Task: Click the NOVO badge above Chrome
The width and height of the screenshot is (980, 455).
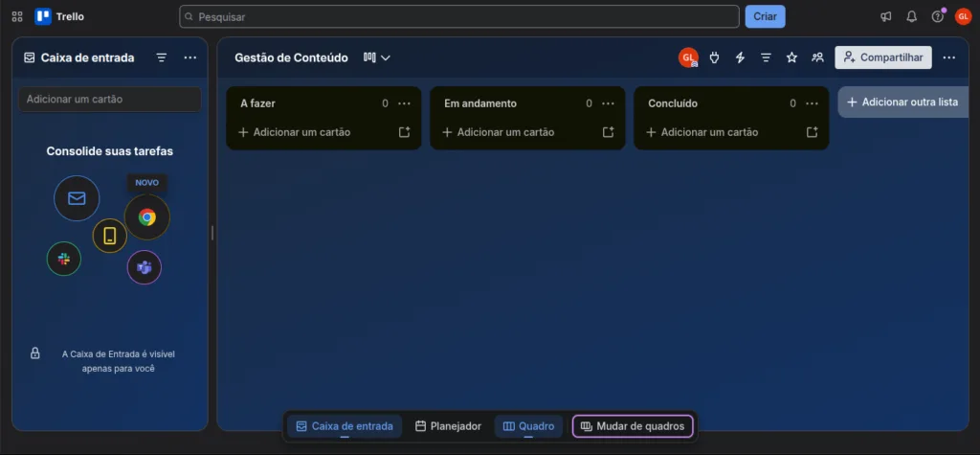Action: (x=146, y=183)
